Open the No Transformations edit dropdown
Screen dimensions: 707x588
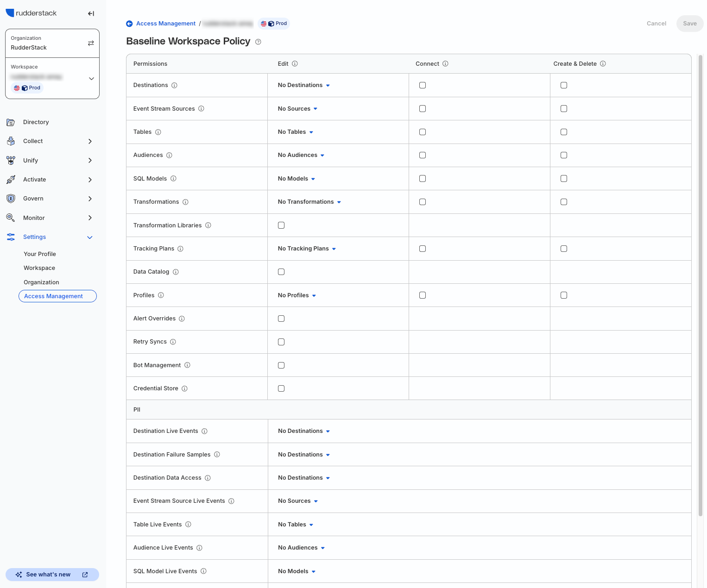pos(309,202)
